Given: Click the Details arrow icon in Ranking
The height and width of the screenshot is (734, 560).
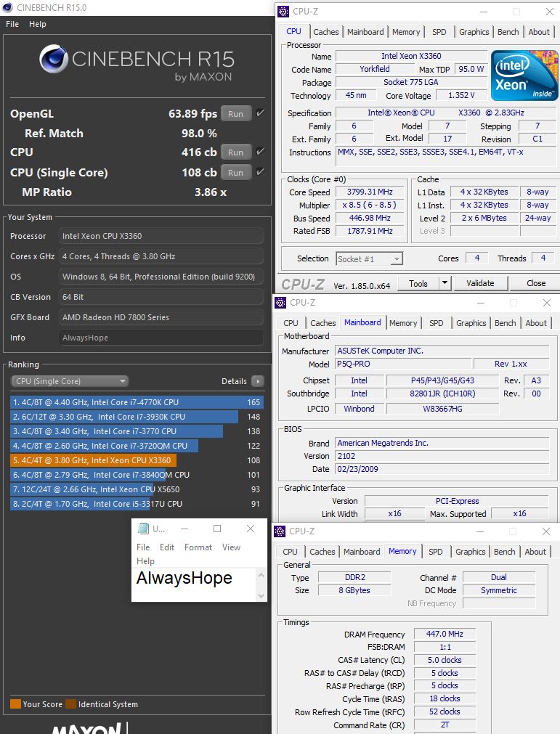Looking at the screenshot, I should pos(258,381).
